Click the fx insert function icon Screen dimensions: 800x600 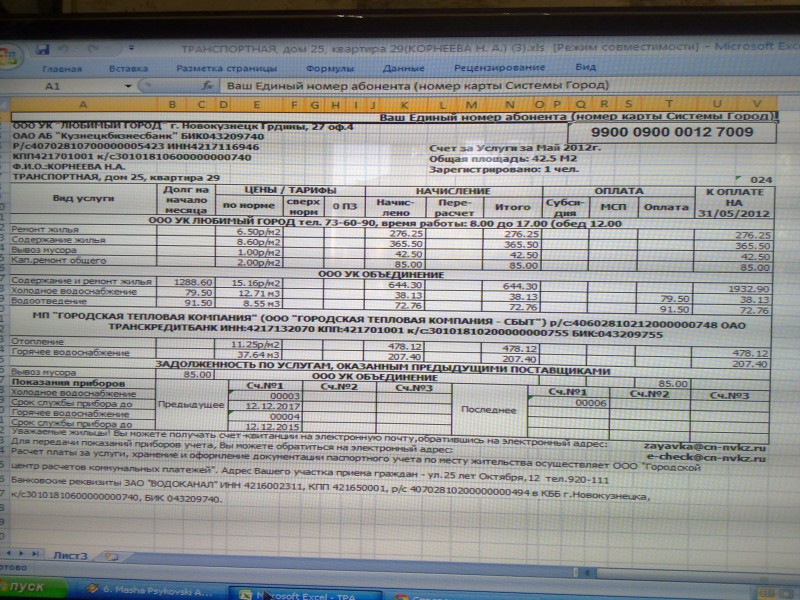pyautogui.click(x=208, y=86)
